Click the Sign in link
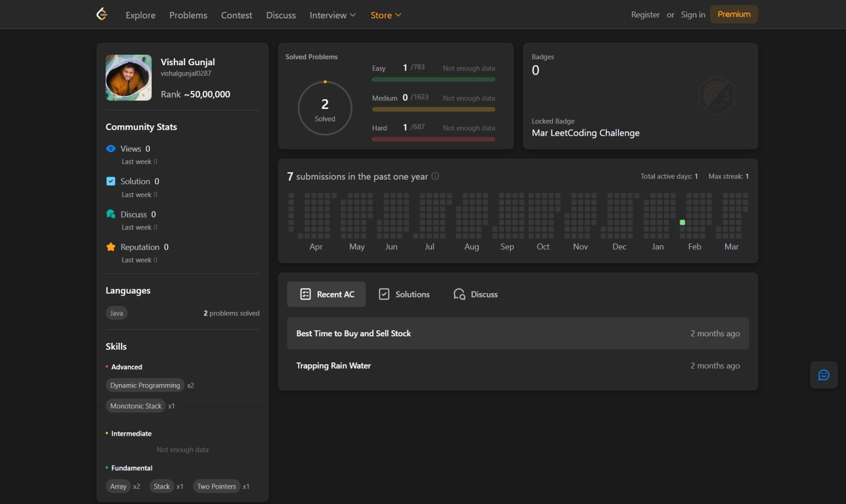This screenshot has height=504, width=846. pyautogui.click(x=693, y=14)
